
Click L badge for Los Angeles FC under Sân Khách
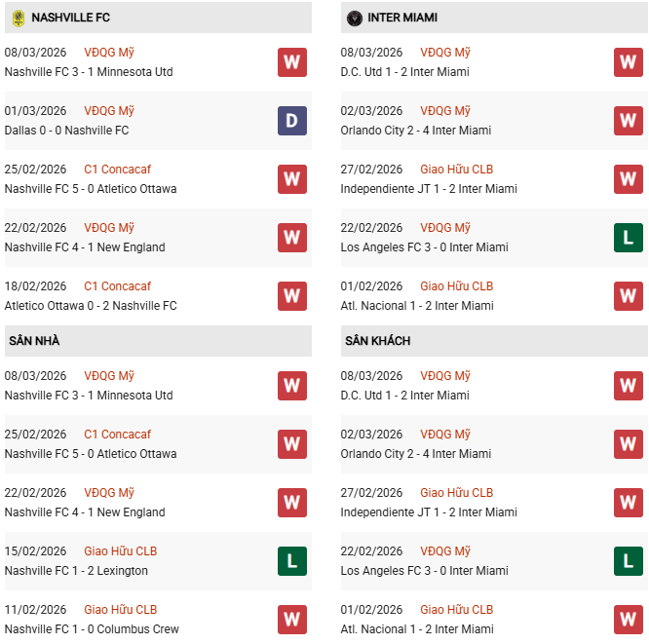[x=629, y=561]
